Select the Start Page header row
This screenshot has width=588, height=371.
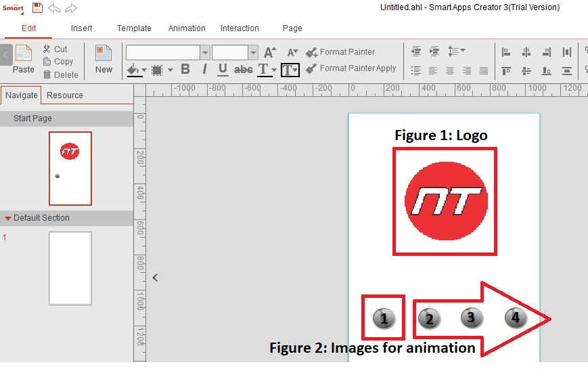67,118
